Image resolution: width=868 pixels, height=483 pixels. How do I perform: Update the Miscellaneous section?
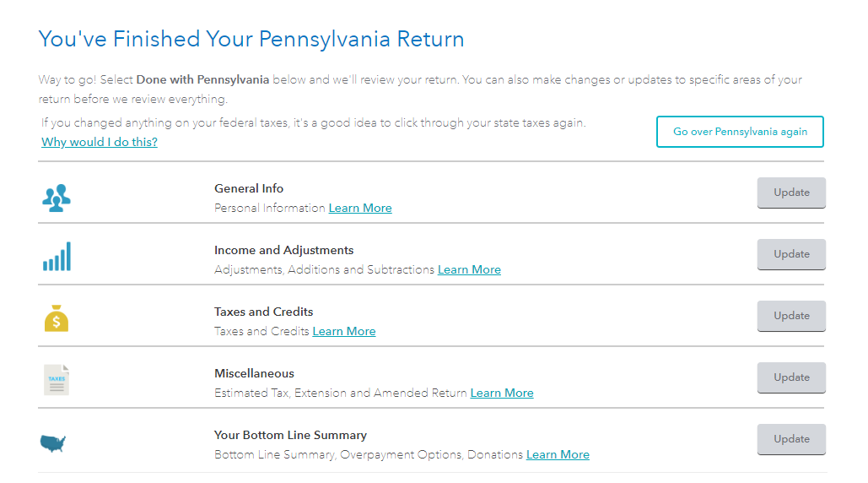coord(790,377)
